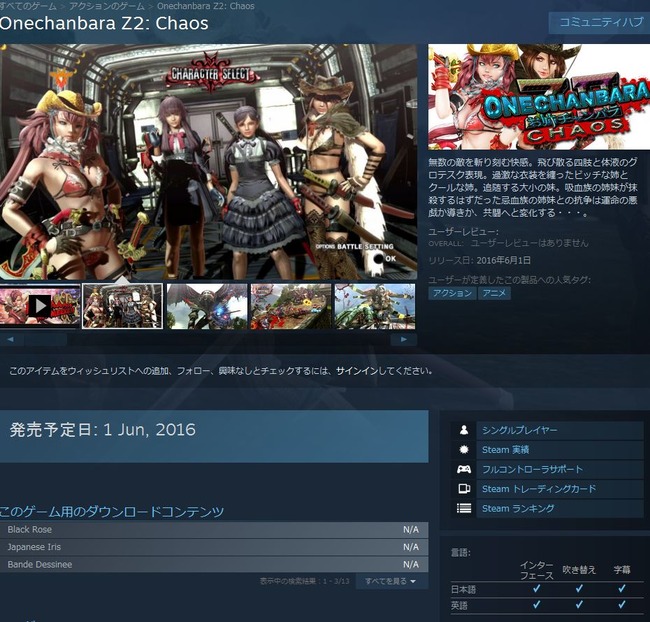Select the アクション tag
Screen dimensions: 650x622
tap(452, 293)
